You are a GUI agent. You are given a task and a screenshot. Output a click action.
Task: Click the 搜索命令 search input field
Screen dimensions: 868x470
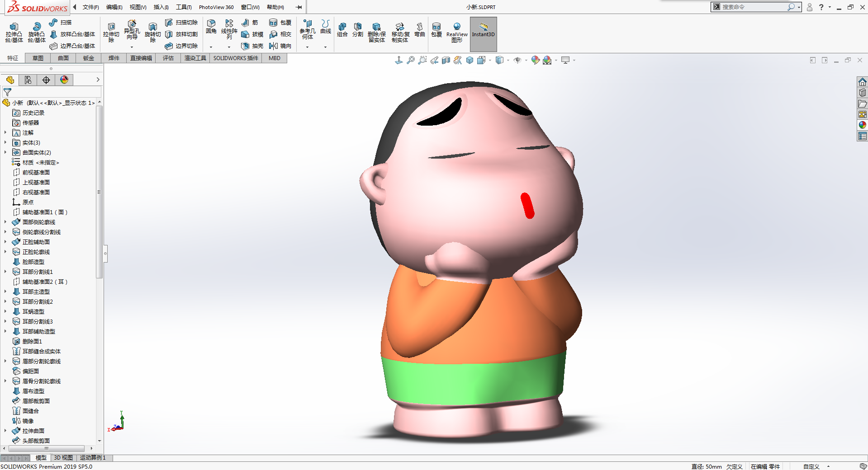pos(753,7)
